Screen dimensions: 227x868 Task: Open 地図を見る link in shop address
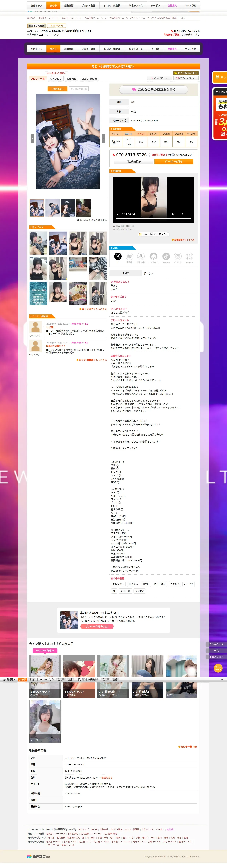(x=107, y=777)
